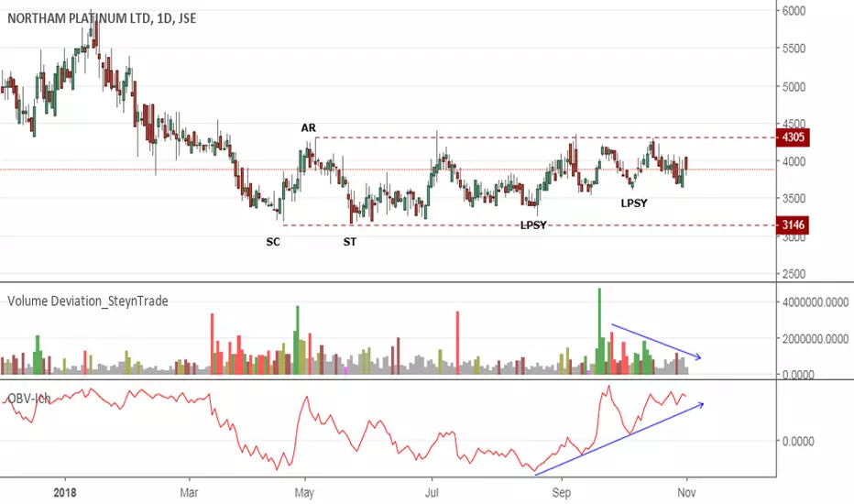Click the 0.0000 OBV axis label
Screen dimensions: 854x504
(798, 441)
